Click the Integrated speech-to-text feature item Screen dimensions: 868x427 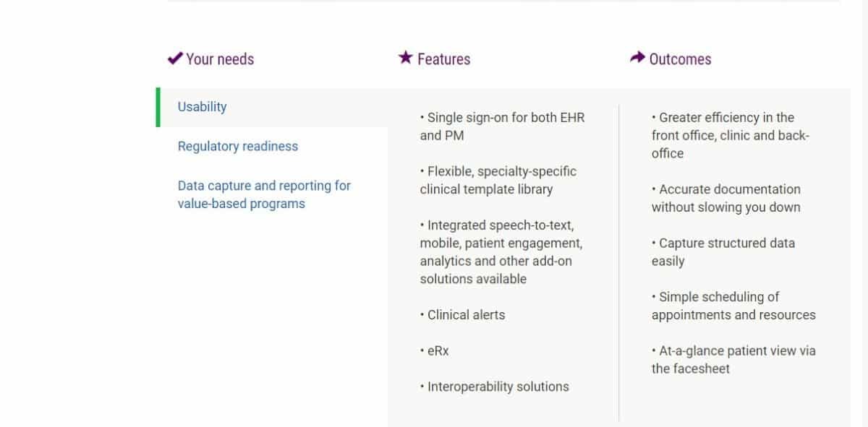tap(501, 251)
